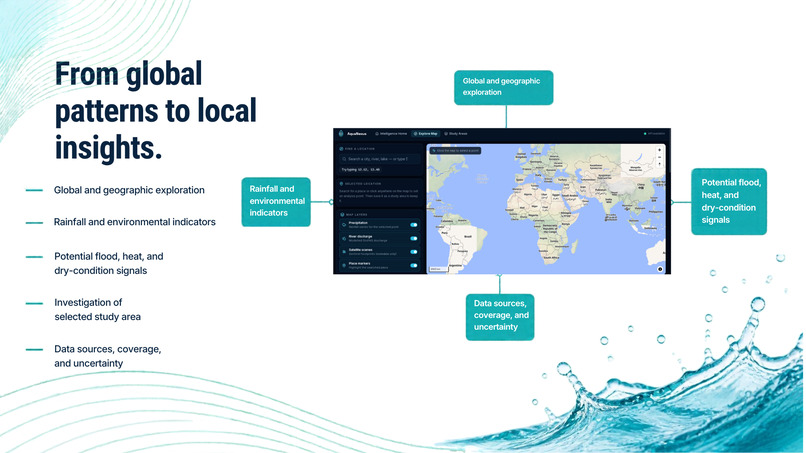
Task: Click the 'Global and geographic exploration' bullet text
Action: [129, 190]
